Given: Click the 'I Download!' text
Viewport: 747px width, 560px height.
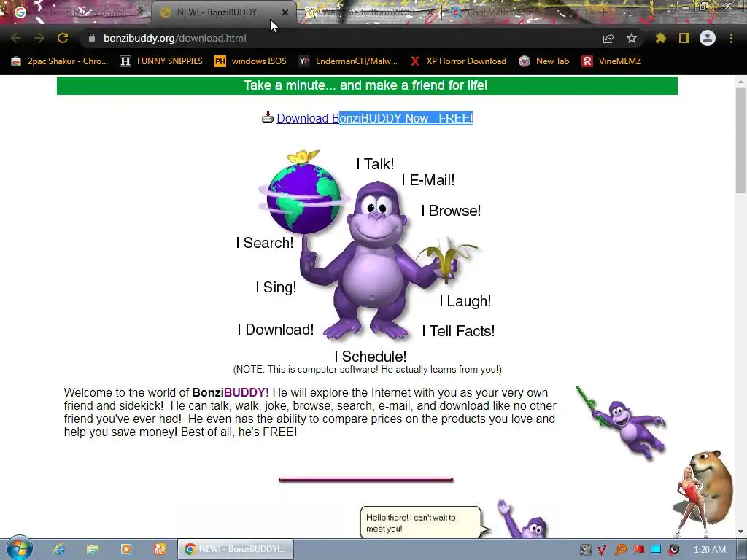Looking at the screenshot, I should (275, 330).
